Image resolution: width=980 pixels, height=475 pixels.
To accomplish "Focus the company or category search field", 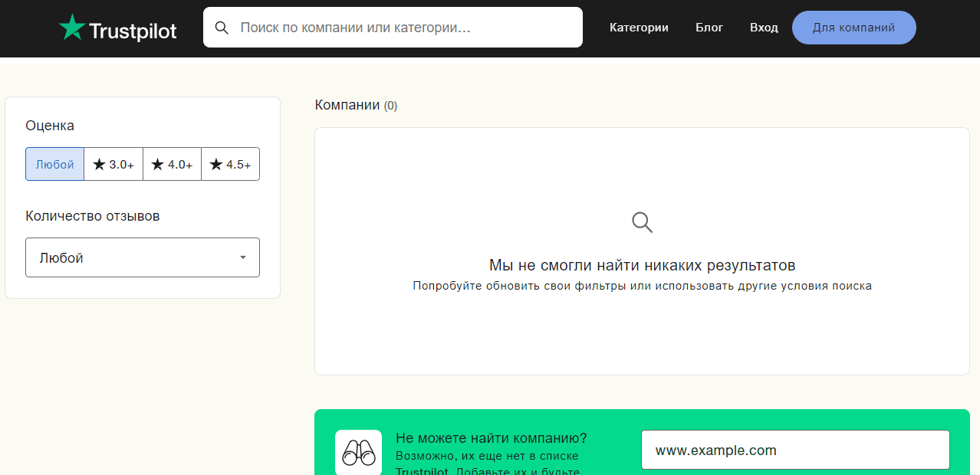I will (403, 28).
